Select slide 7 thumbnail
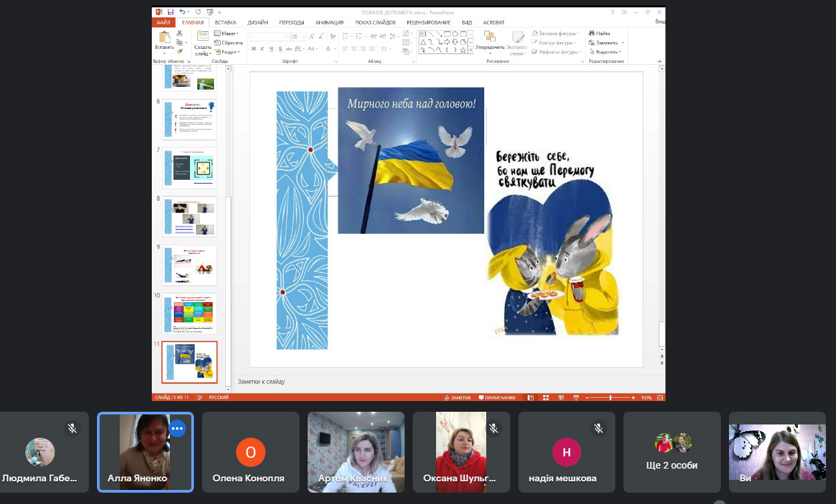This screenshot has height=504, width=836. click(x=189, y=168)
